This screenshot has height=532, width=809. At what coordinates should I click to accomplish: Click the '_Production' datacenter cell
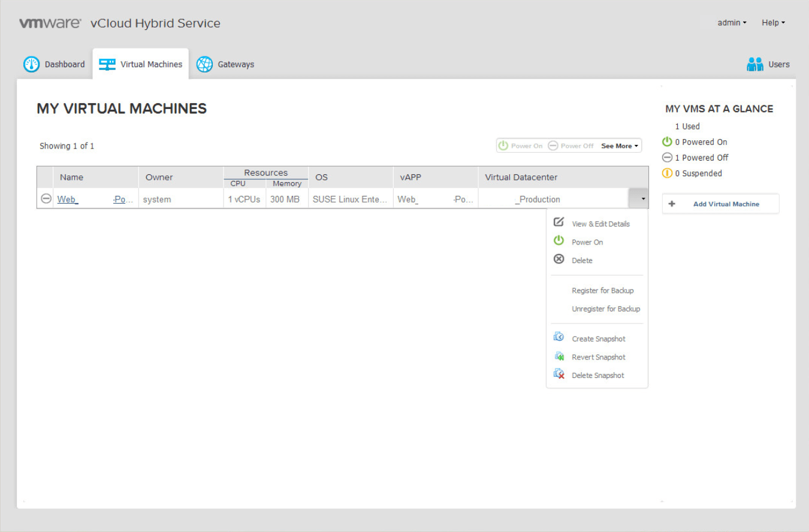(553, 199)
